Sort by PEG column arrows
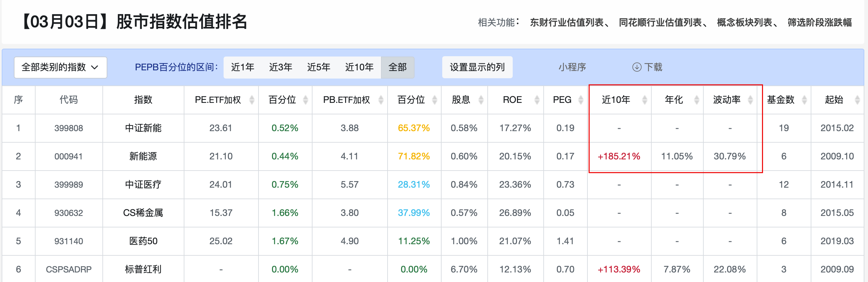Image resolution: width=868 pixels, height=282 pixels. tap(581, 100)
